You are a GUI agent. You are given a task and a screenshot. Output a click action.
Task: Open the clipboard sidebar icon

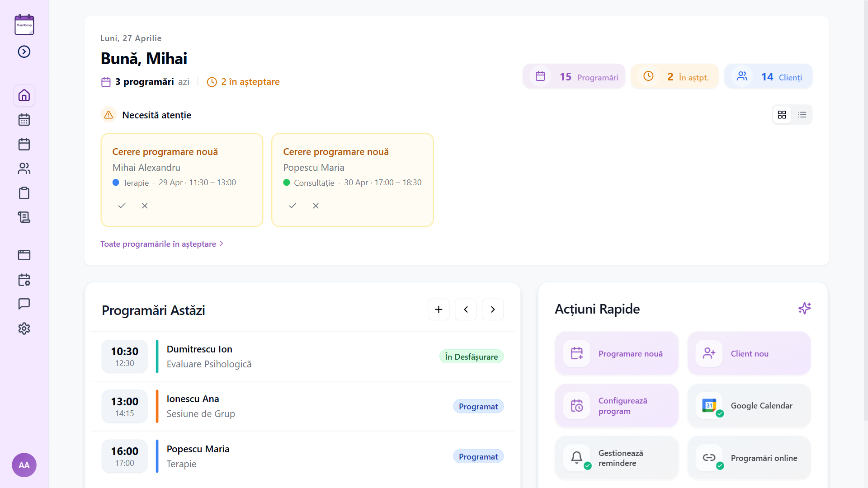coord(24,193)
